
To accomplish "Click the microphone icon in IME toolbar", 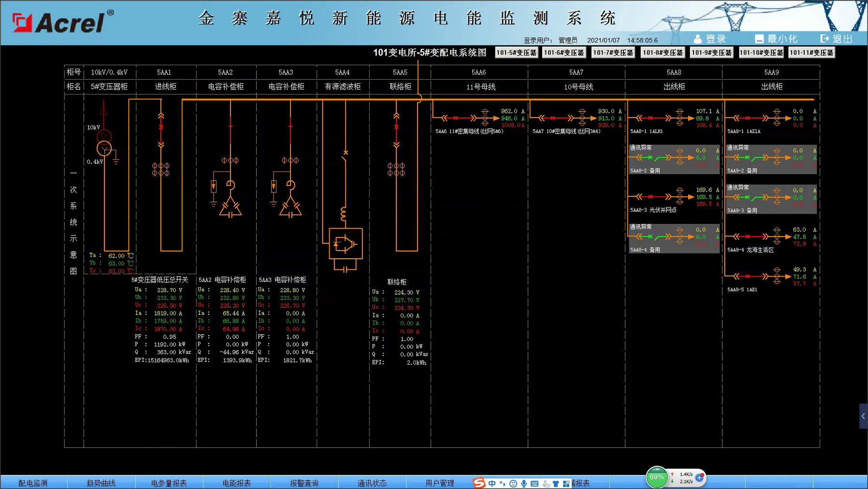I will tap(524, 483).
